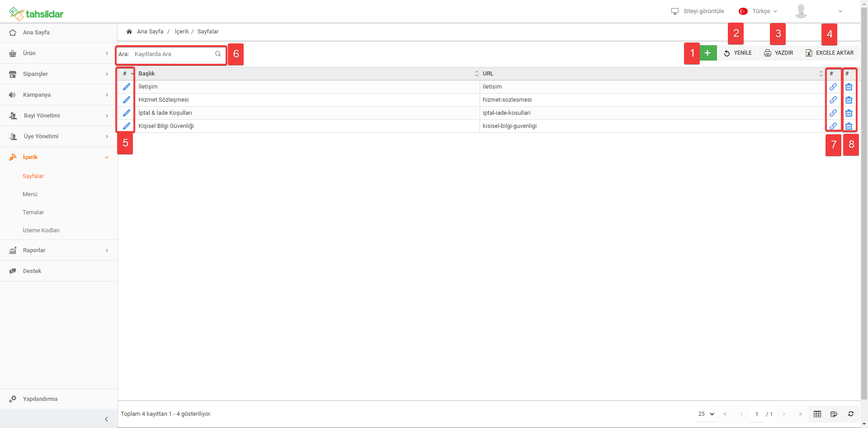Click the page number input field

pos(757,414)
